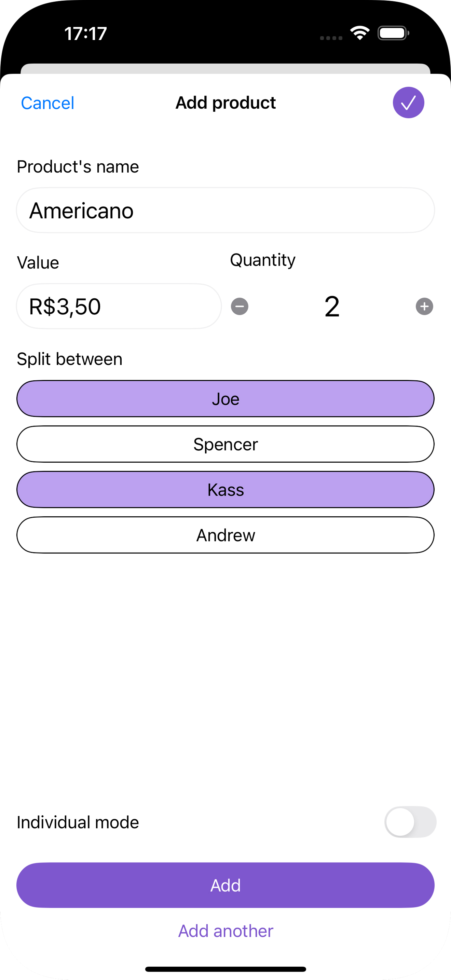Include Andrew in the split
Screen dimensions: 451x980
(x=225, y=535)
